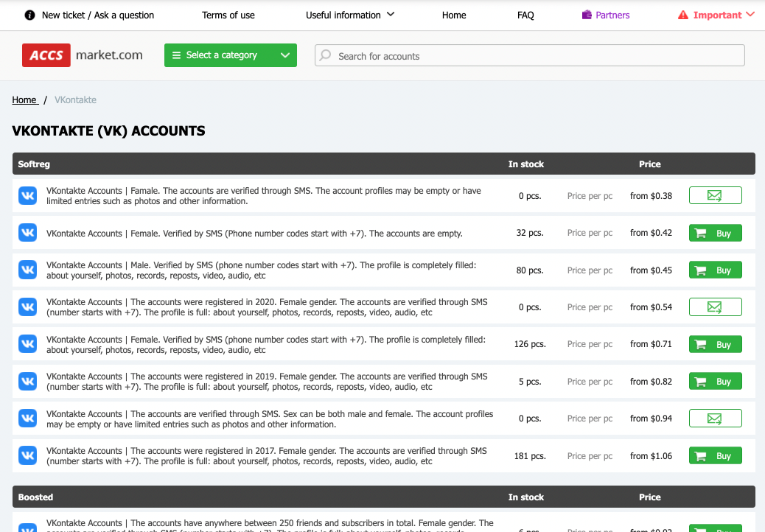Click the from $0.54 price
Image resolution: width=765 pixels, height=532 pixels.
click(651, 307)
